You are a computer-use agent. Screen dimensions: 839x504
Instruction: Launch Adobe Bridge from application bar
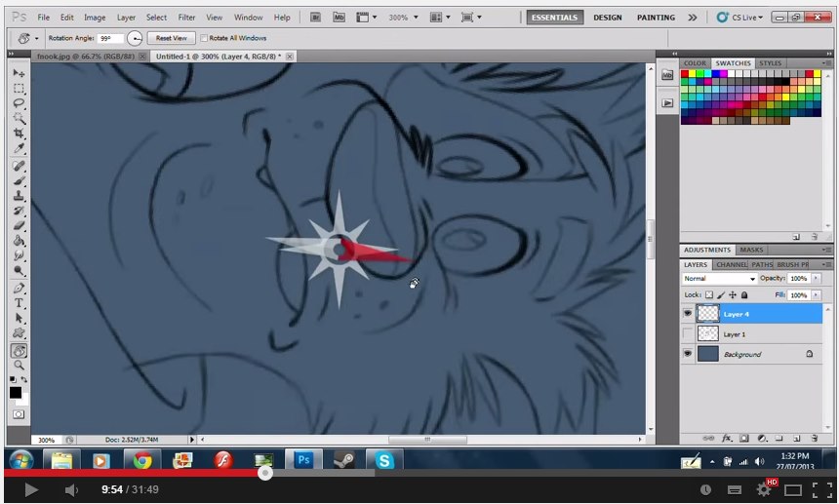click(316, 18)
